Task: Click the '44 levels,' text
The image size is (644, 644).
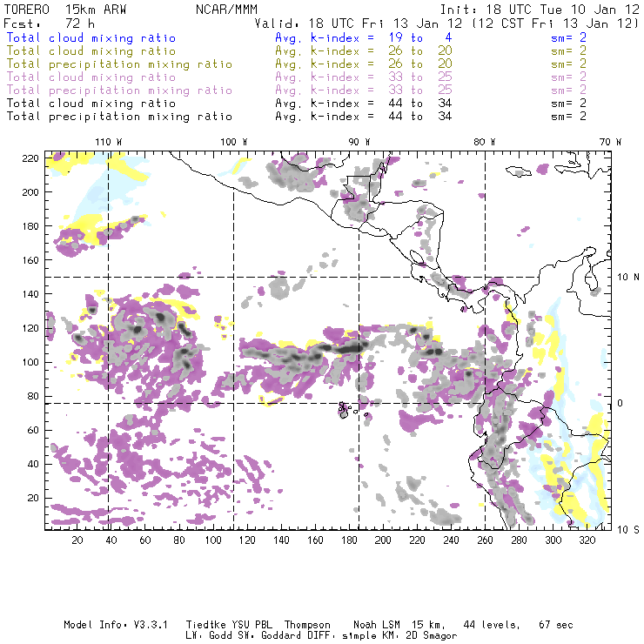Action: [492, 625]
